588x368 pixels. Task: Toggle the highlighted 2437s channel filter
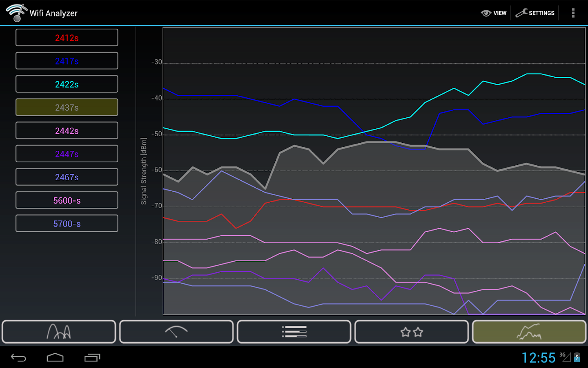(67, 107)
